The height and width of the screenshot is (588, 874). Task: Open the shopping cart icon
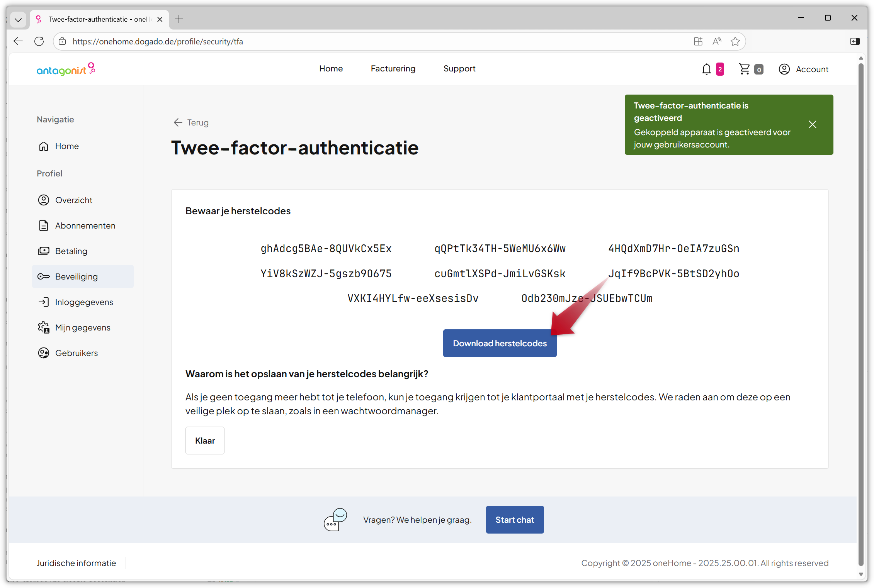pyautogui.click(x=744, y=69)
